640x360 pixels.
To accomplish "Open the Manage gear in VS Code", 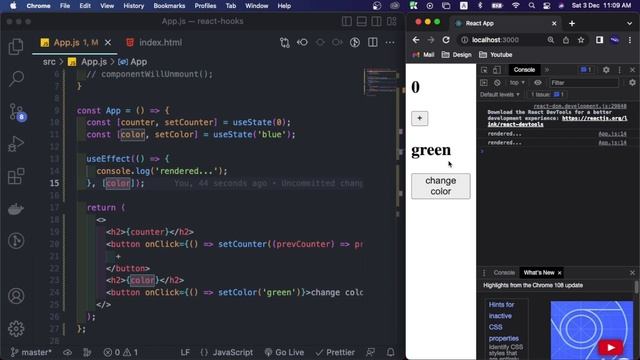I will [16, 329].
